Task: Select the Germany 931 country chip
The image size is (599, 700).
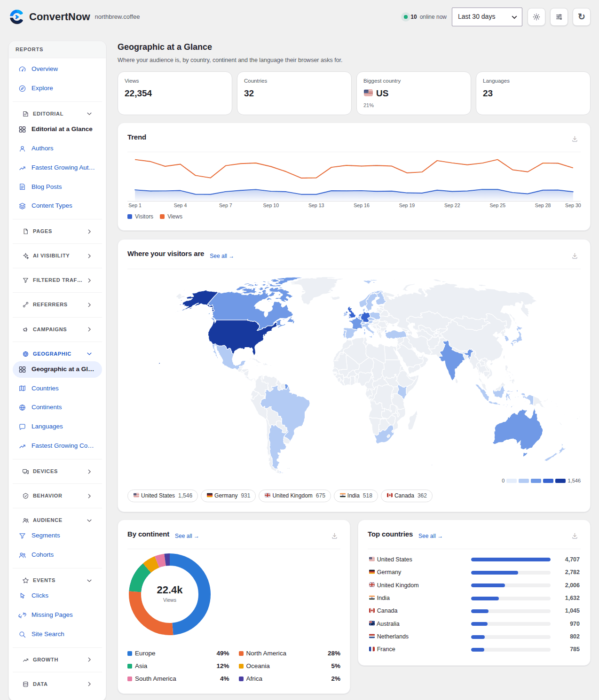Action: point(229,496)
